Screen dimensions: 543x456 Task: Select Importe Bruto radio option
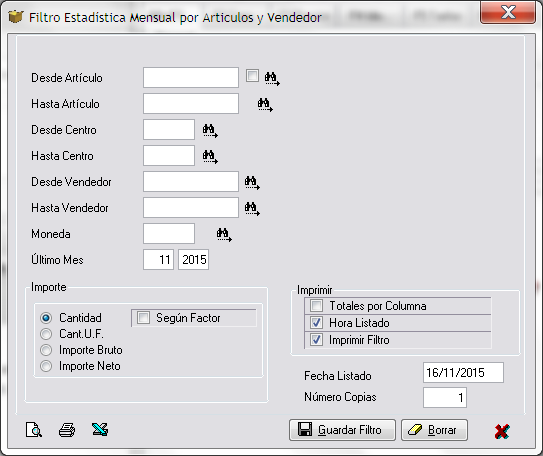click(46, 350)
